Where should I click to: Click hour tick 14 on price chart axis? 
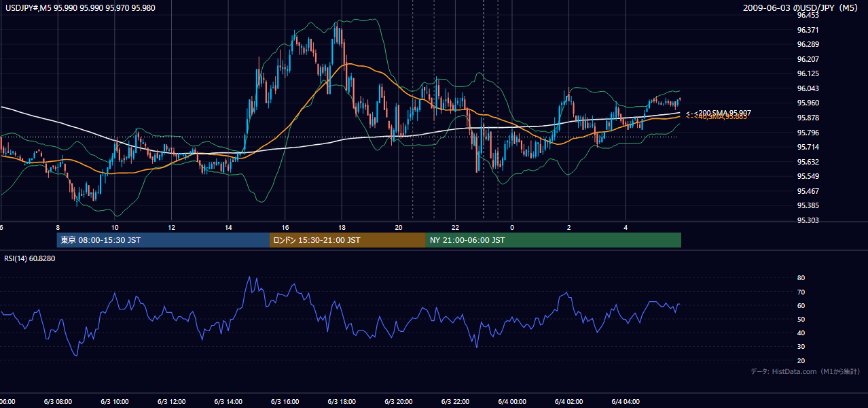(228, 227)
